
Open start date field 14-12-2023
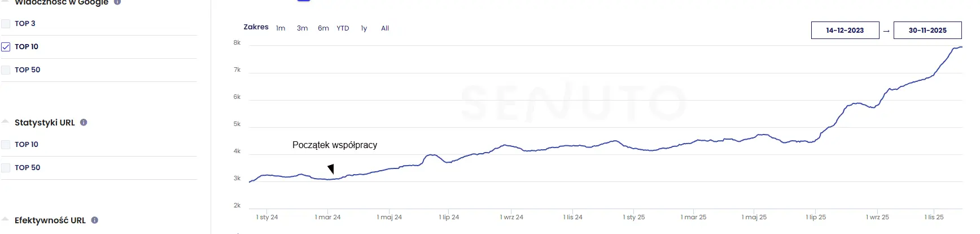point(845,31)
